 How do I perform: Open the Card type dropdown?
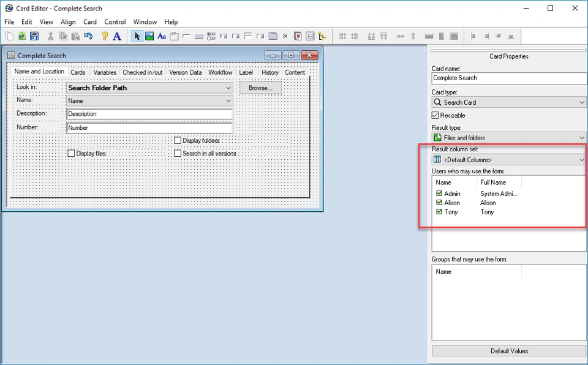point(581,102)
